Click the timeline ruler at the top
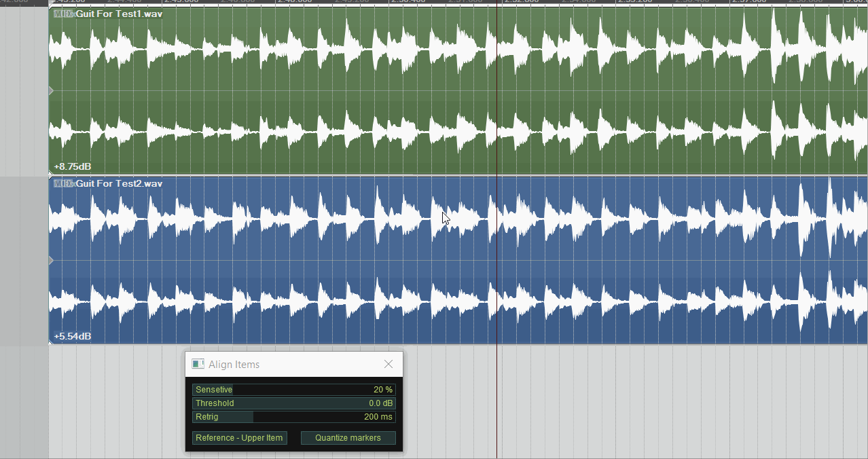This screenshot has height=459, width=868. click(x=434, y=3)
